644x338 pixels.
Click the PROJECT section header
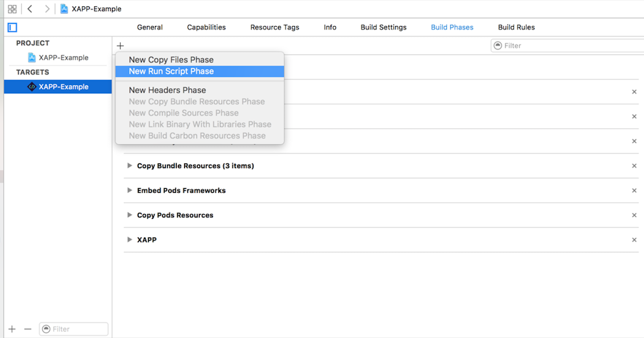(33, 43)
